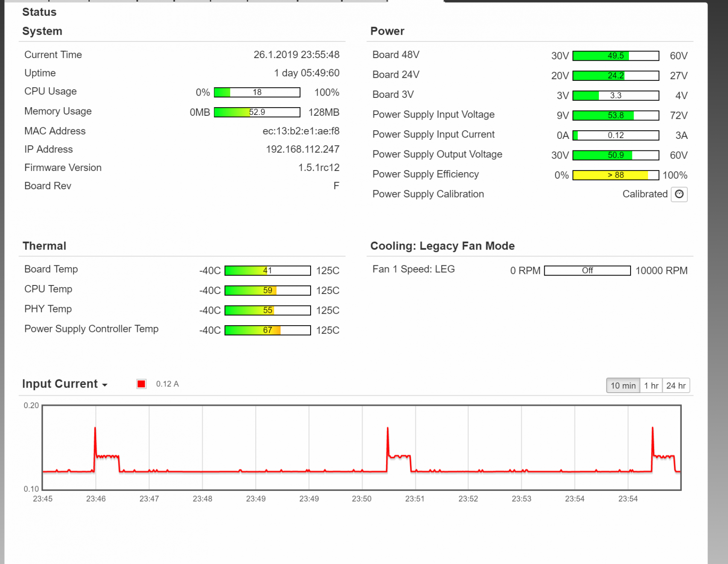This screenshot has width=728, height=564.
Task: Click the red Input Current legend swatch
Action: tap(141, 384)
